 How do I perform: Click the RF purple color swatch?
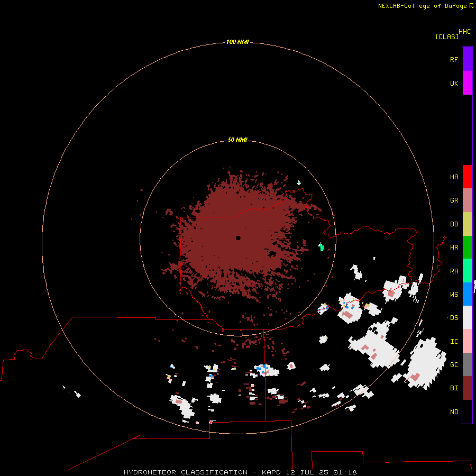[x=467, y=59]
